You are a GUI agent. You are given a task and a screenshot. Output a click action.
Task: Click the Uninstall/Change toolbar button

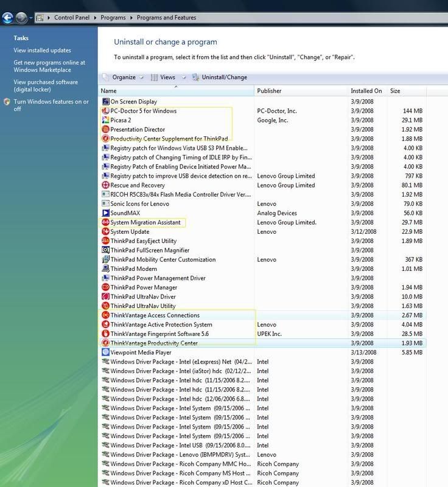(x=220, y=77)
